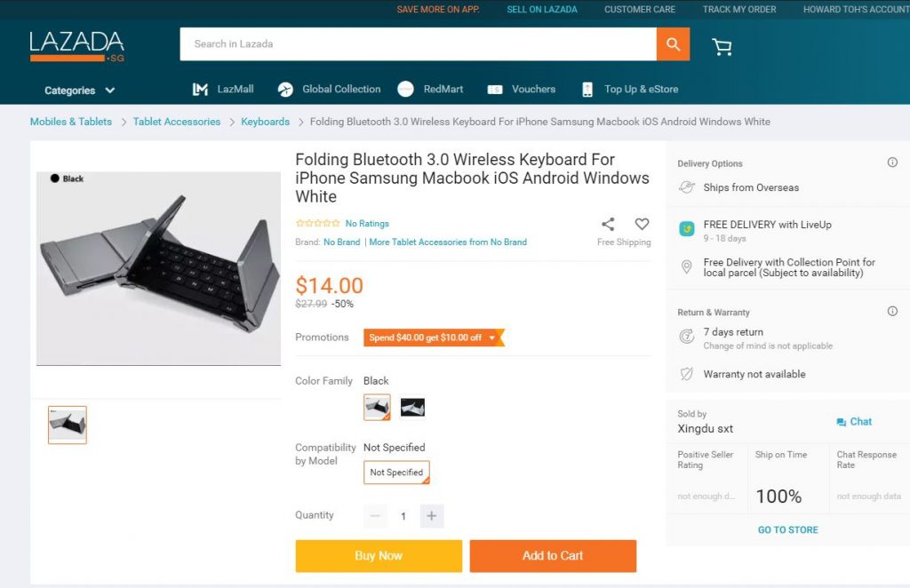Click the share icon near the product title
This screenshot has height=588, width=910.
pyautogui.click(x=608, y=224)
